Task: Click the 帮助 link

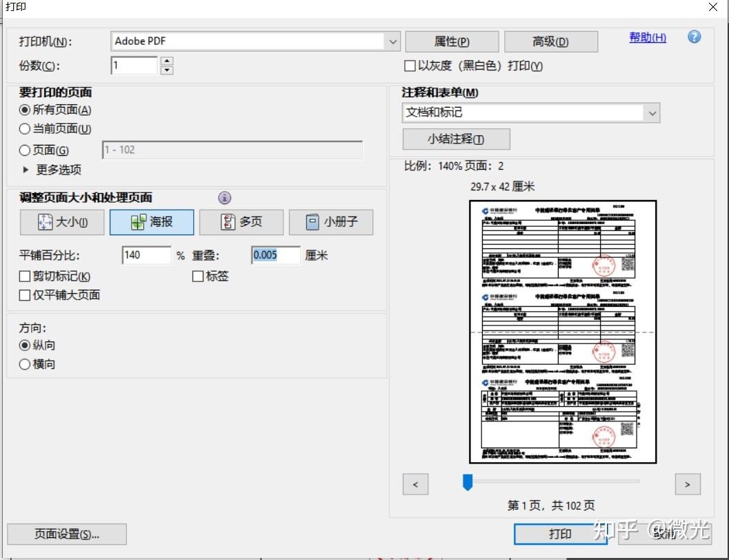Action: (646, 37)
